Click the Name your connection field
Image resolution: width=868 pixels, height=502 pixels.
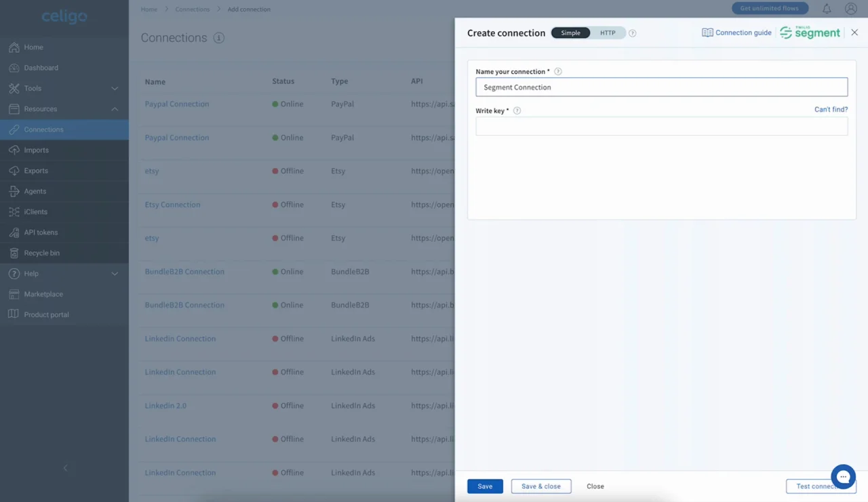point(661,87)
